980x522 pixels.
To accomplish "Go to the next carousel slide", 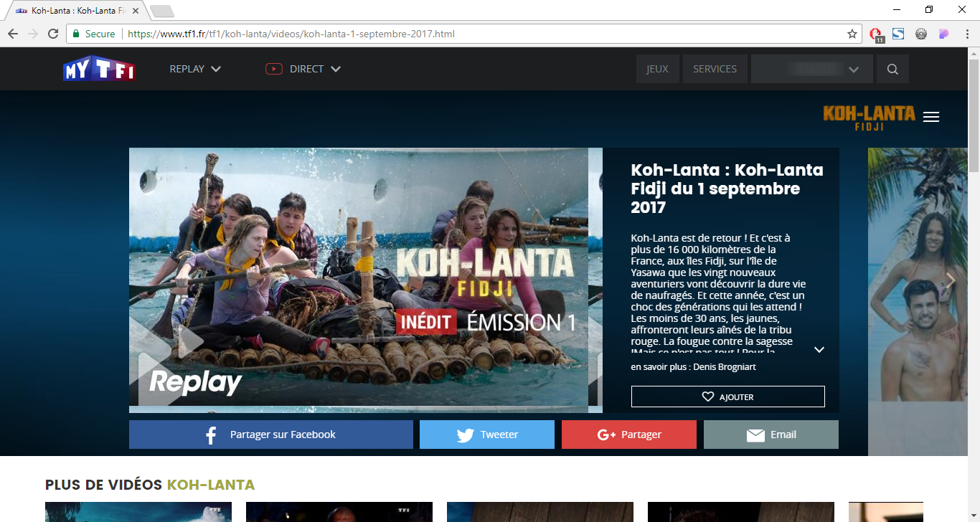I will point(951,280).
